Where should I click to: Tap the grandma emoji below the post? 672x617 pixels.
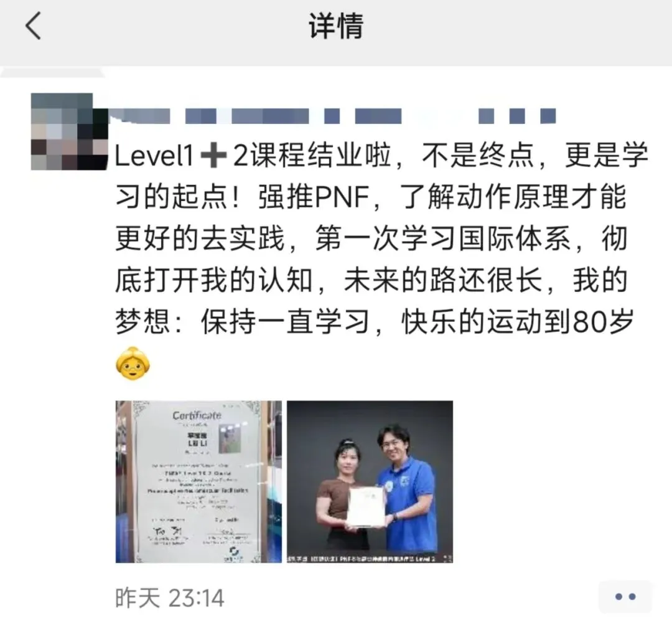click(x=133, y=363)
